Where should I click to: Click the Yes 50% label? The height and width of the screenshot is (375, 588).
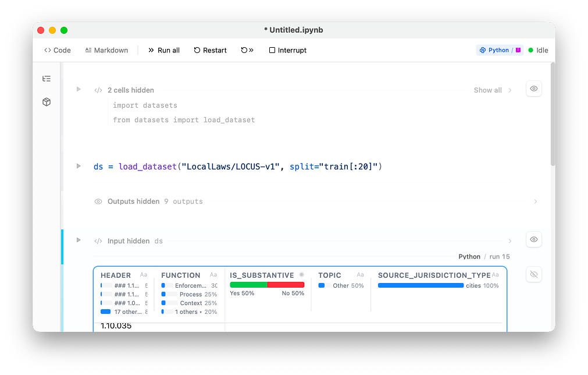click(x=242, y=293)
